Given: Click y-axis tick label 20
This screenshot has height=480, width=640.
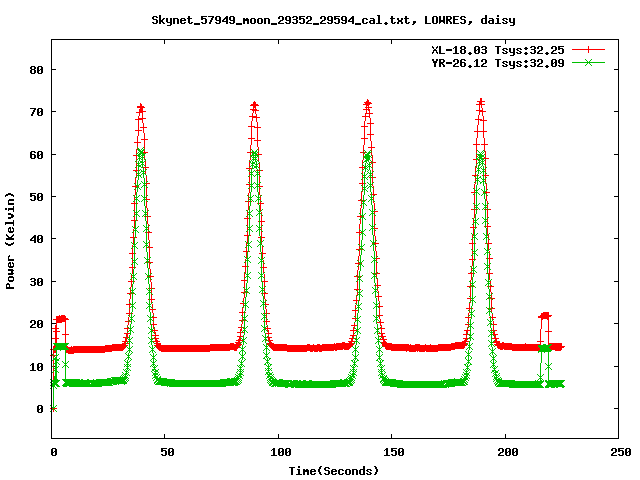Looking at the screenshot, I should 36,324.
